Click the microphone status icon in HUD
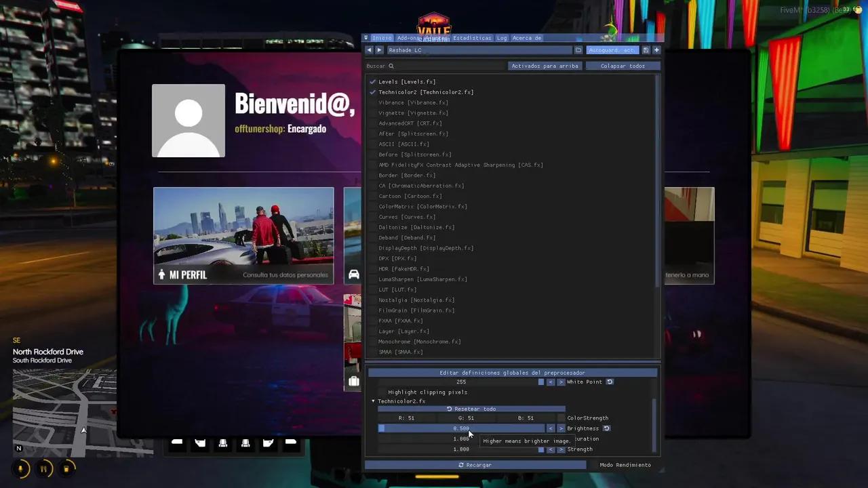Screen dimensions: 868x488 tap(21, 468)
